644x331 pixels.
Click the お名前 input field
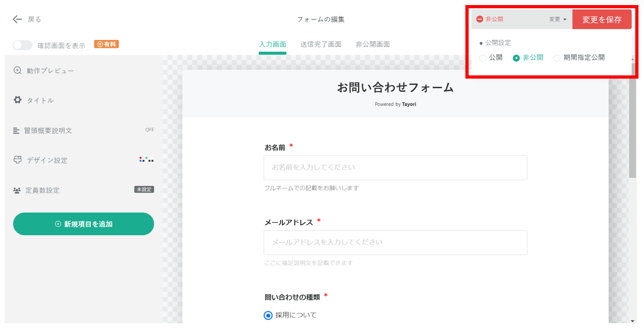pyautogui.click(x=395, y=167)
